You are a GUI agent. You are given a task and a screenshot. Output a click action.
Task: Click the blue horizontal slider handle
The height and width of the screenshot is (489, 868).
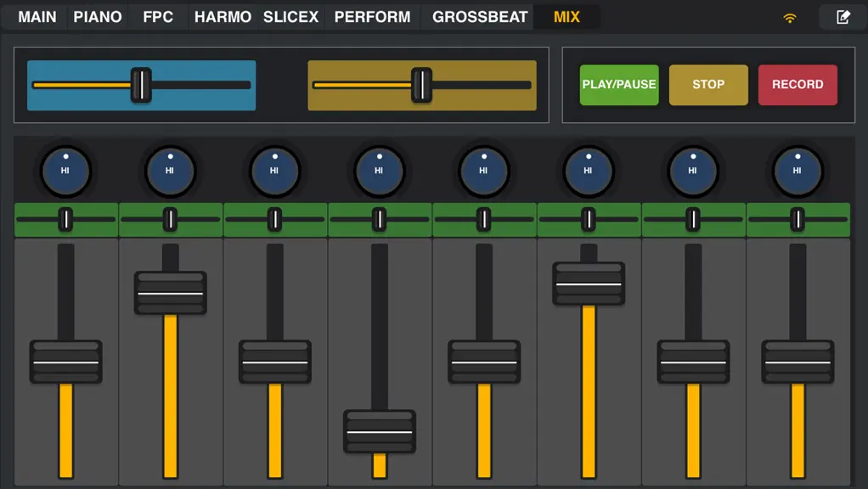click(x=141, y=85)
